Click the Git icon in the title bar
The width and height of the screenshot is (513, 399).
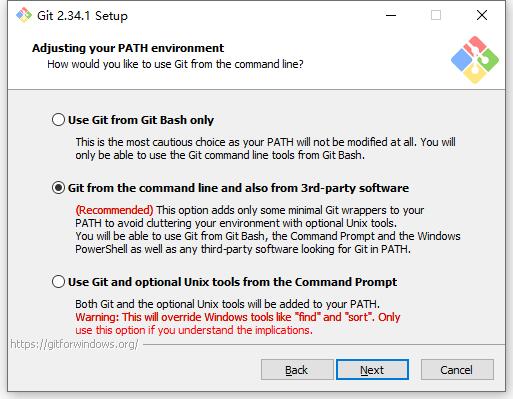click(24, 15)
